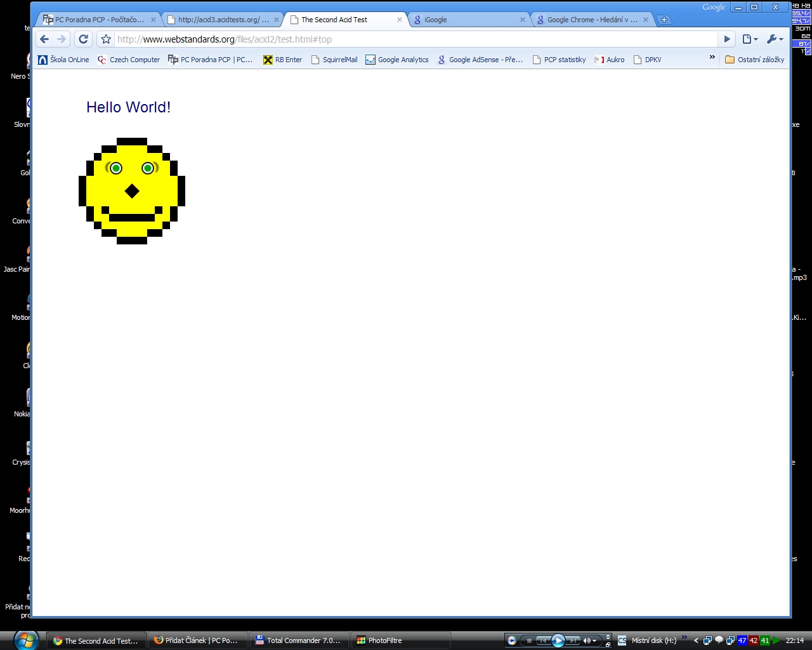Open DPKV bookmark

(x=647, y=60)
